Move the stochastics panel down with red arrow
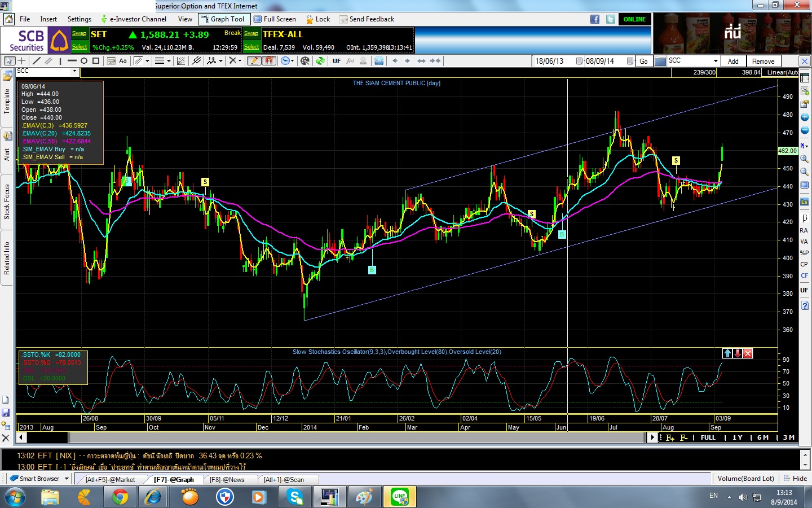The image size is (812, 508). (x=738, y=353)
